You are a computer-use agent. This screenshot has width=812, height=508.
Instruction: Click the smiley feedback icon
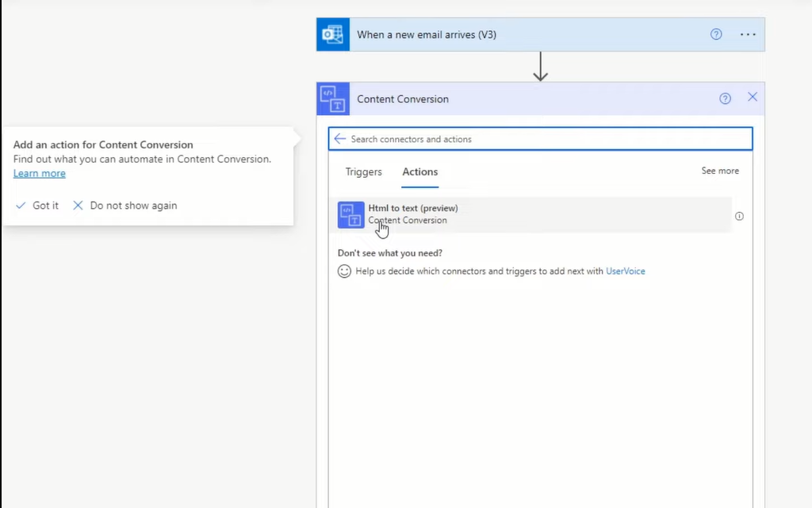click(x=344, y=271)
